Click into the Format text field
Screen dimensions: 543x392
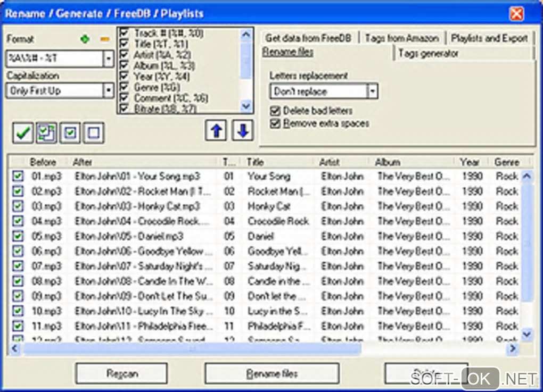54,59
